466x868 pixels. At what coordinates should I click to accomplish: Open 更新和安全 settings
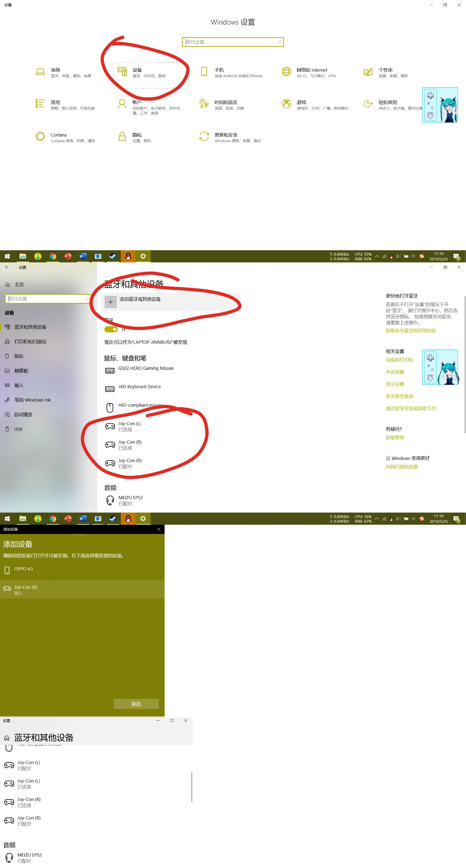(x=230, y=137)
